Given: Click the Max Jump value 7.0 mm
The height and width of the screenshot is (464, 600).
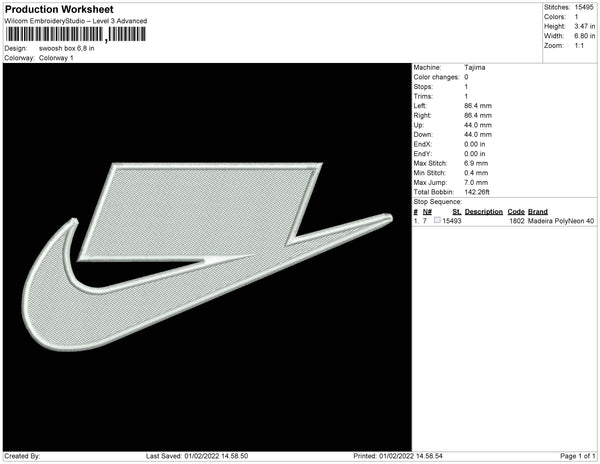Looking at the screenshot, I should pos(476,182).
